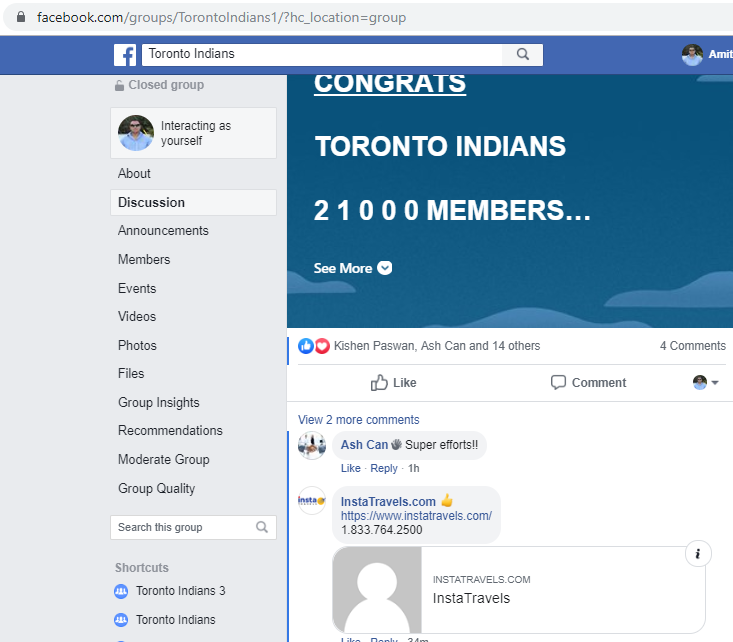Click the Facebook logo icon
This screenshot has width=733, height=642.
125,55
